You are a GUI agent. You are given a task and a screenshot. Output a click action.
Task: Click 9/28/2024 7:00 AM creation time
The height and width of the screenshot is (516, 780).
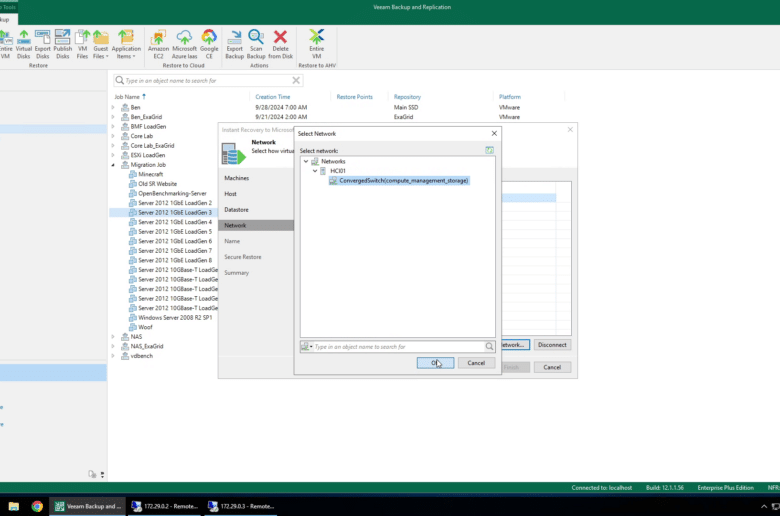coord(281,107)
